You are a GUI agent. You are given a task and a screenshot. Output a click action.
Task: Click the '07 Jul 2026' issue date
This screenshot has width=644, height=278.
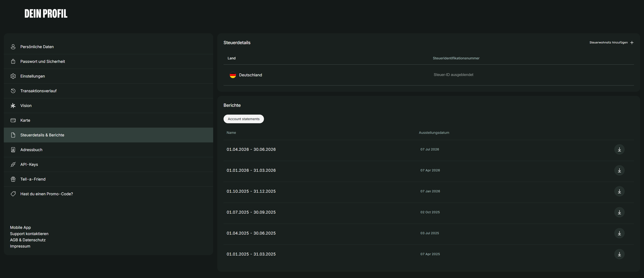(x=430, y=149)
